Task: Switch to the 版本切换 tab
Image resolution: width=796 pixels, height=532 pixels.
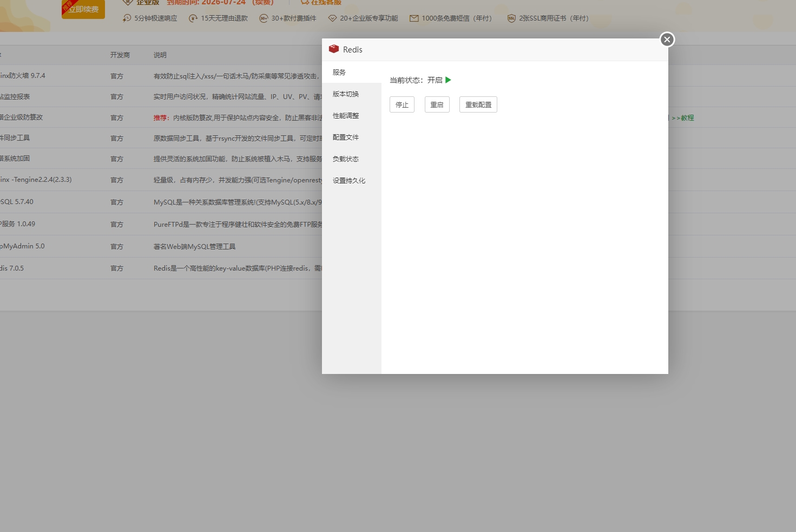Action: point(345,94)
